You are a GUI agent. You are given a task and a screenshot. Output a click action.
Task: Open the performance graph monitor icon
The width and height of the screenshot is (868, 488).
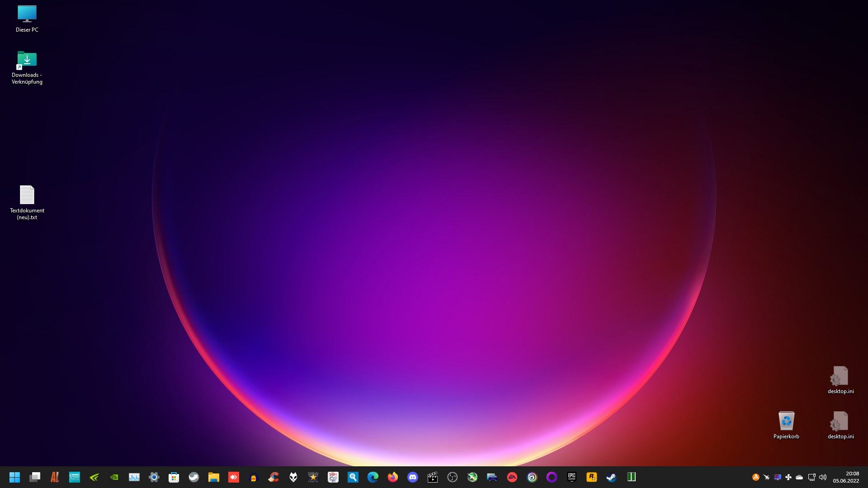tap(134, 477)
